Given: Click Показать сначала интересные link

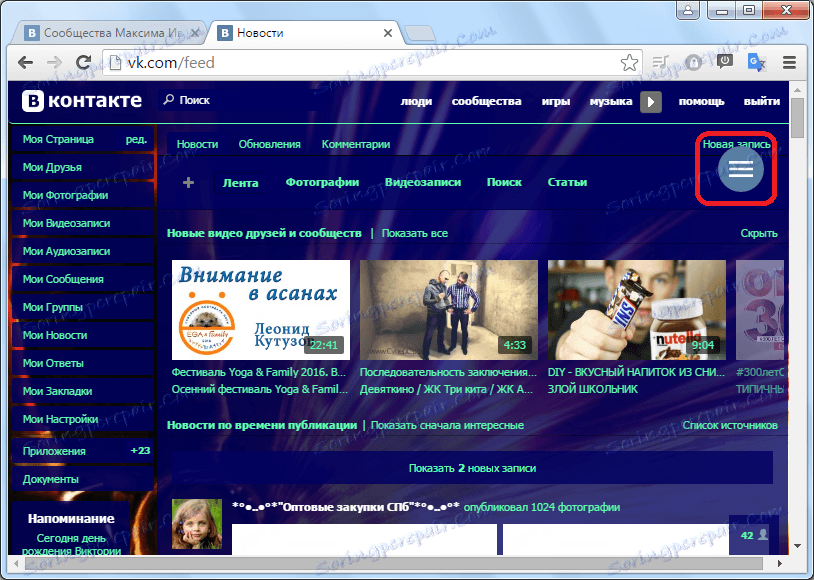Looking at the screenshot, I should point(447,425).
